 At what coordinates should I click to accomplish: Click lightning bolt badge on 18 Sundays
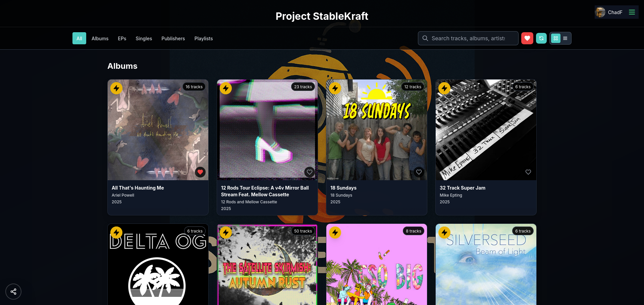335,88
